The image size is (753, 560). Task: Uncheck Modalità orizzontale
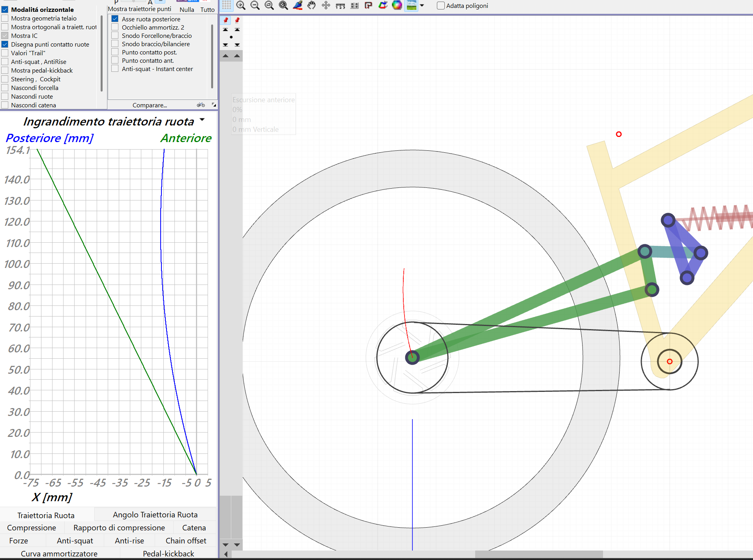(x=5, y=9)
